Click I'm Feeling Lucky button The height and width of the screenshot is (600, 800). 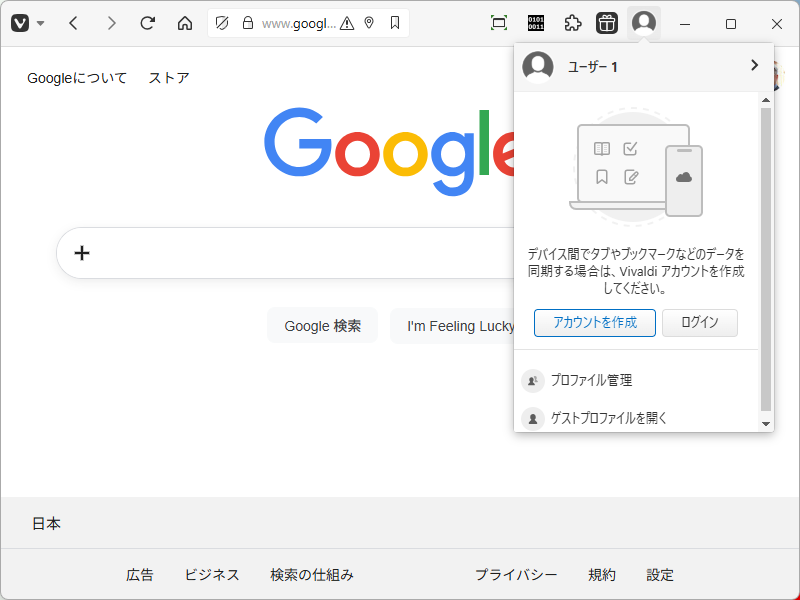[x=454, y=326]
